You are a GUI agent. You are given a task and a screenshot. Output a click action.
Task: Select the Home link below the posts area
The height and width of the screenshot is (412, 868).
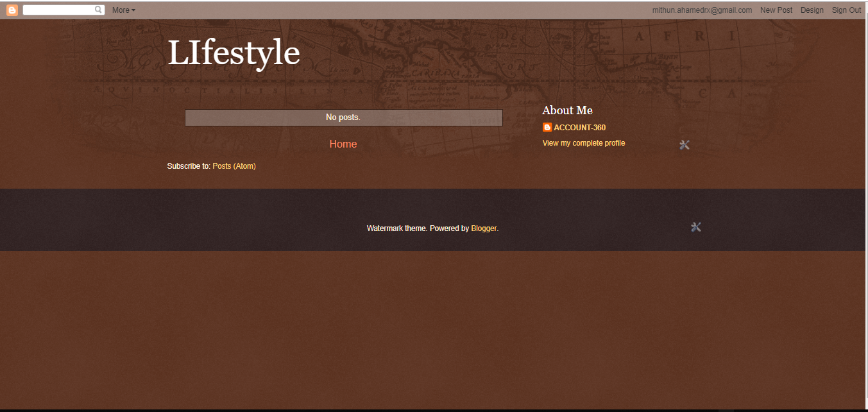[x=343, y=144]
